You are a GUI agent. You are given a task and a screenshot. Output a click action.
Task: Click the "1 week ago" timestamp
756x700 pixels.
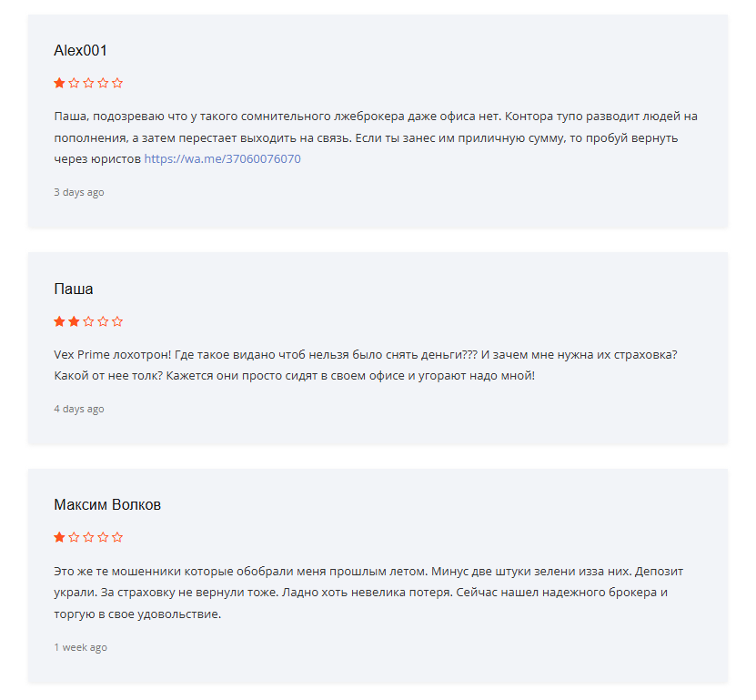(x=80, y=647)
